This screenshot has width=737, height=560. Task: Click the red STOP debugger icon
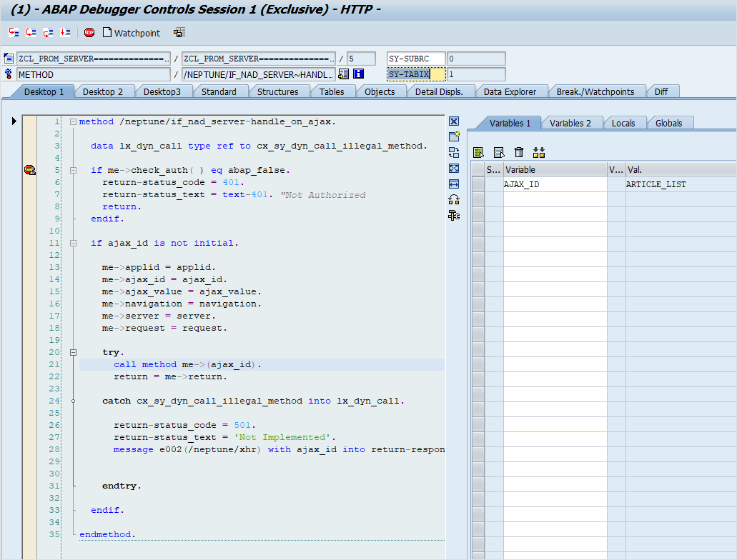point(89,33)
